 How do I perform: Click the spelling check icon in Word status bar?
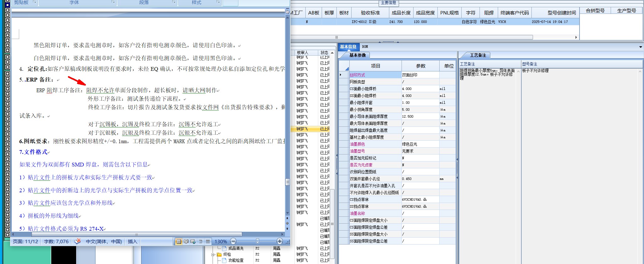77,241
